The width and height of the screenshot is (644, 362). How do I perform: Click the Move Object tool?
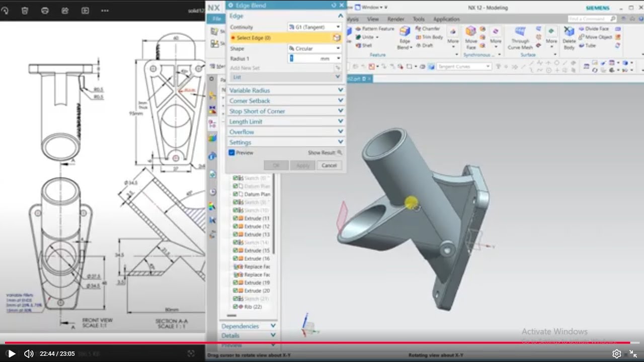[595, 37]
